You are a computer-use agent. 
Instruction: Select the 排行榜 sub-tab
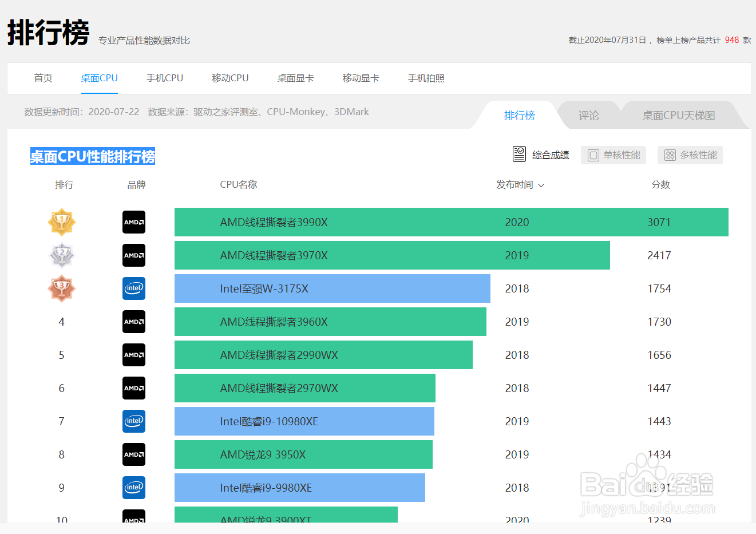pyautogui.click(x=519, y=115)
